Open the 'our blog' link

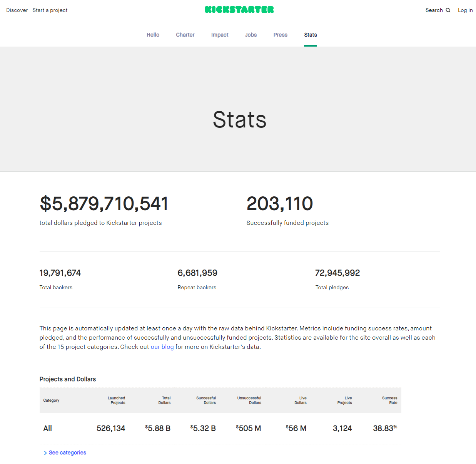(x=162, y=347)
